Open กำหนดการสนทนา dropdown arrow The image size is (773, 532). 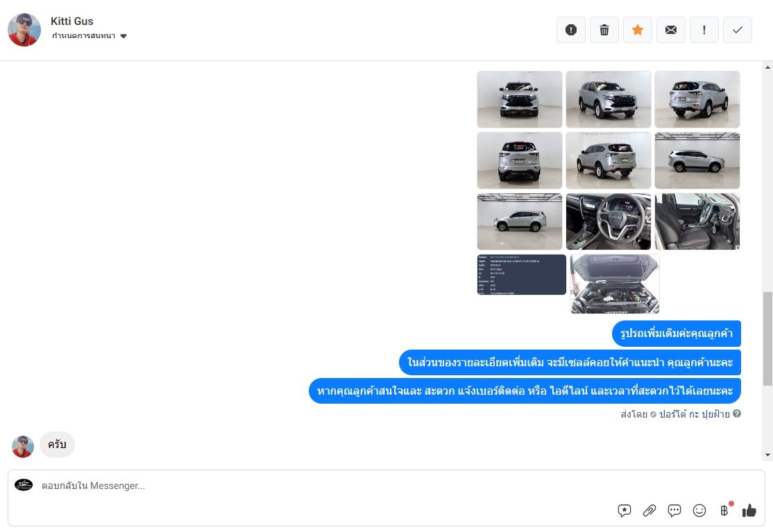tap(124, 36)
